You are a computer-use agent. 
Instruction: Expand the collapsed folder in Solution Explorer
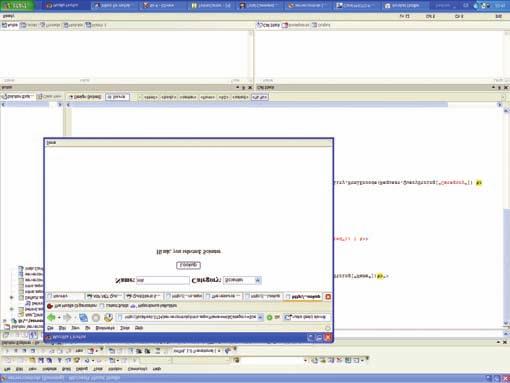pos(12,297)
